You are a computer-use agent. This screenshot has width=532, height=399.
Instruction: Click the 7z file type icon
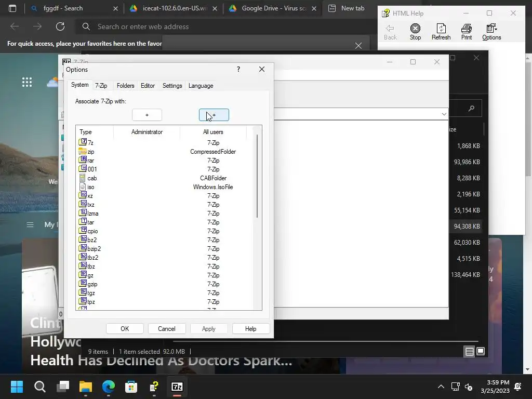coord(83,142)
